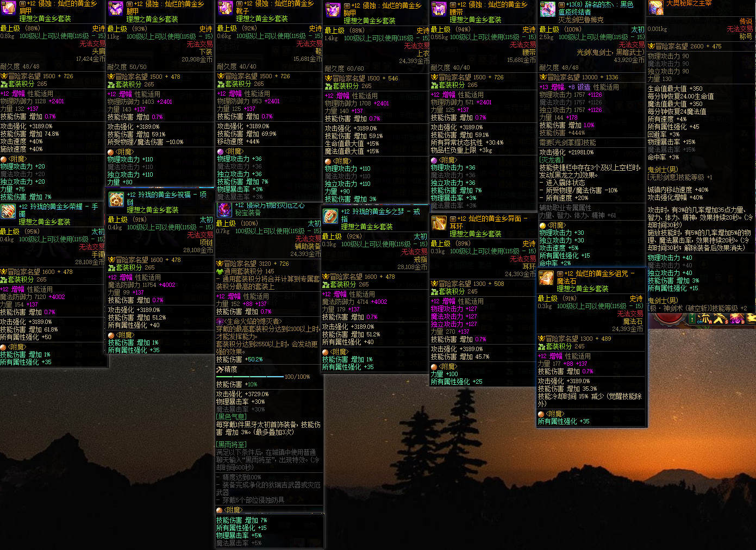
Task: Click the "物品栏负重上限 +3kg" text
Action: [x=461, y=151]
